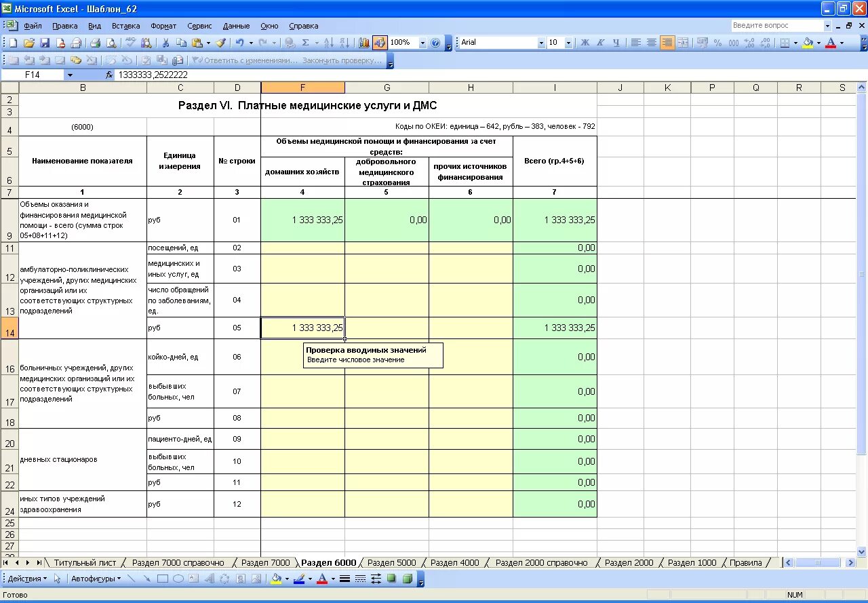Viewport: 868px width, 603px height.
Task: Open the Chart Wizard
Action: (x=364, y=43)
